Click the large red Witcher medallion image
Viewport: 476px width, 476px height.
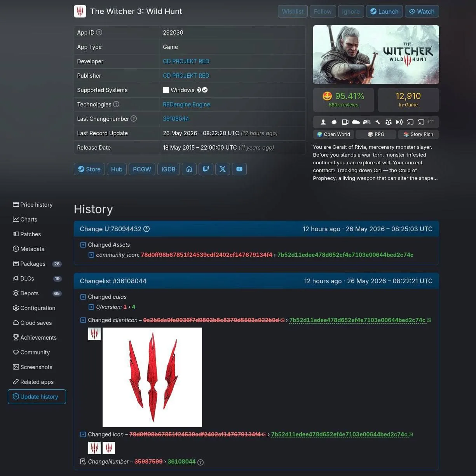[152, 377]
